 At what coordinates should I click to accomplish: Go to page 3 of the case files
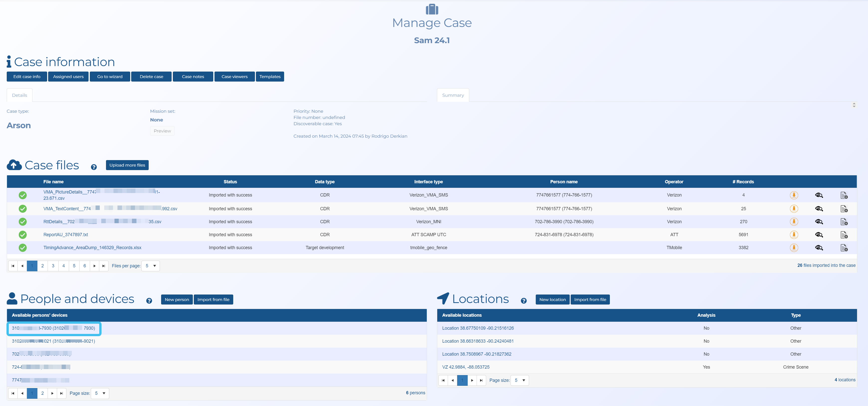coord(53,266)
